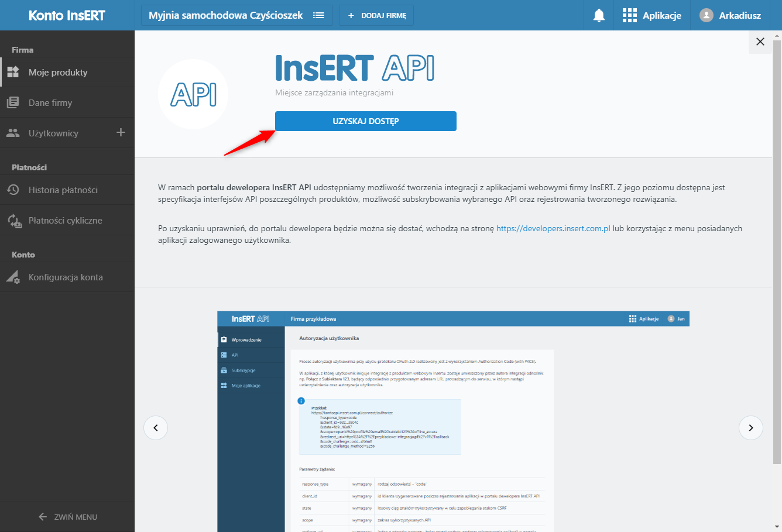Click the round API logo

(x=193, y=94)
